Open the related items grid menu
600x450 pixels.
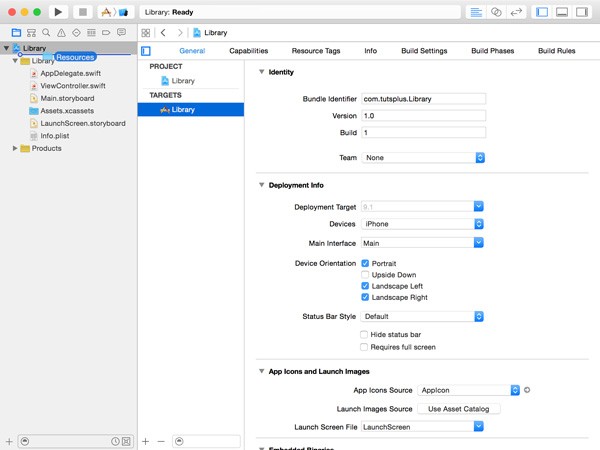pos(146,33)
